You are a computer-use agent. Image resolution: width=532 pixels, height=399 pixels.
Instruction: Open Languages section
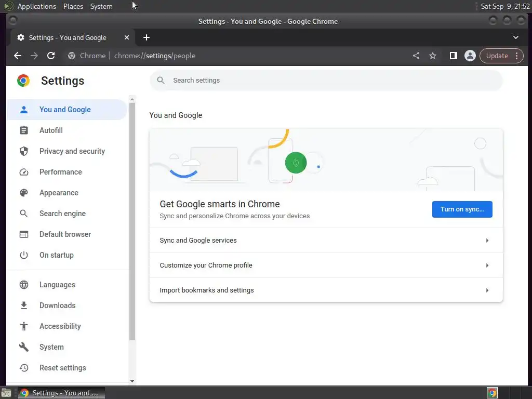pos(67,285)
